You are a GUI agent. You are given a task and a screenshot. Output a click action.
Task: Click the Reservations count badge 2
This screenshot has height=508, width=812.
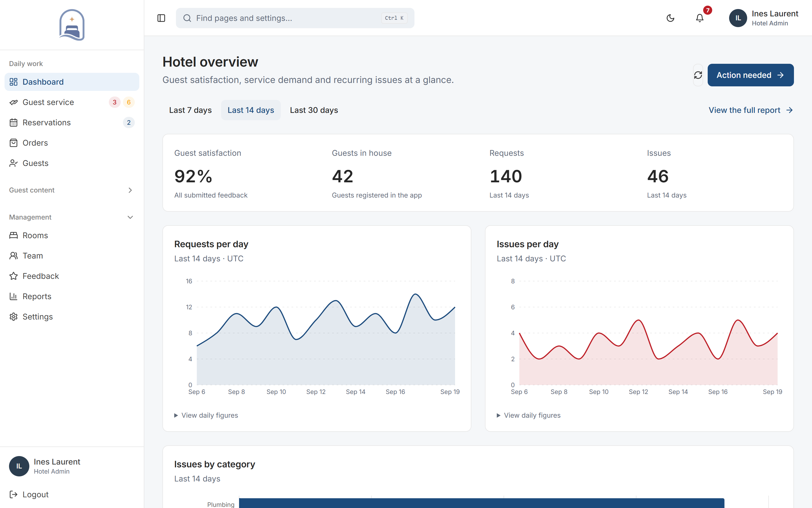pos(129,123)
